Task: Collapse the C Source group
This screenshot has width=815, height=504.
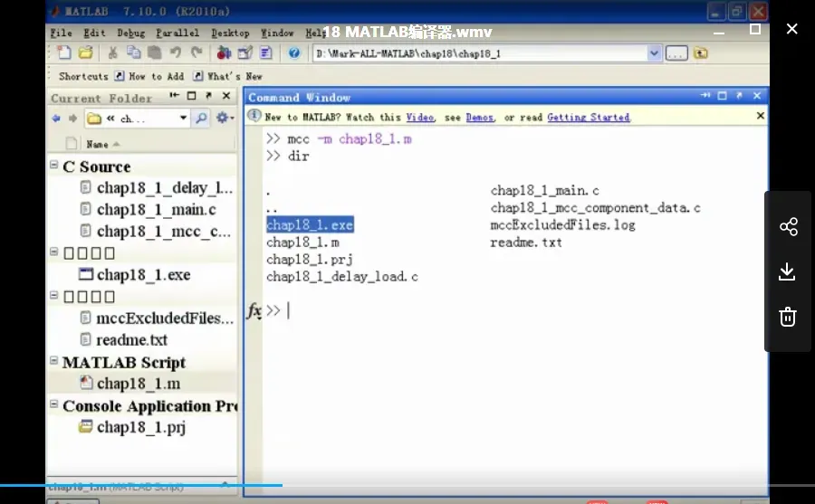Action: click(x=53, y=165)
